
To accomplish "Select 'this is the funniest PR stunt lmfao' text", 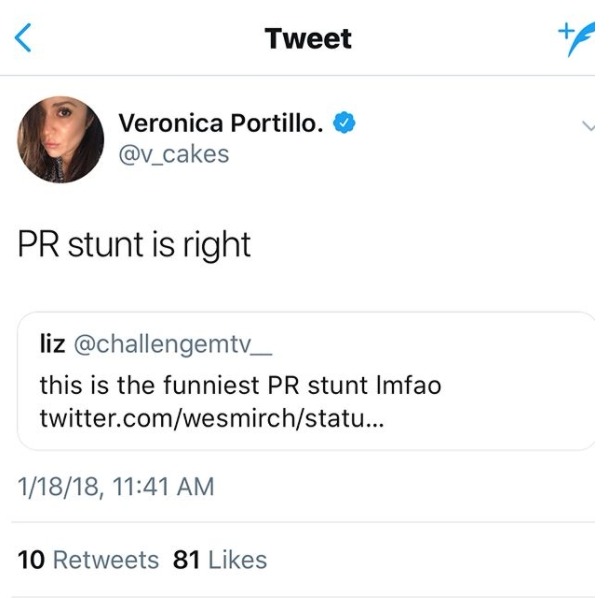I will 240,385.
